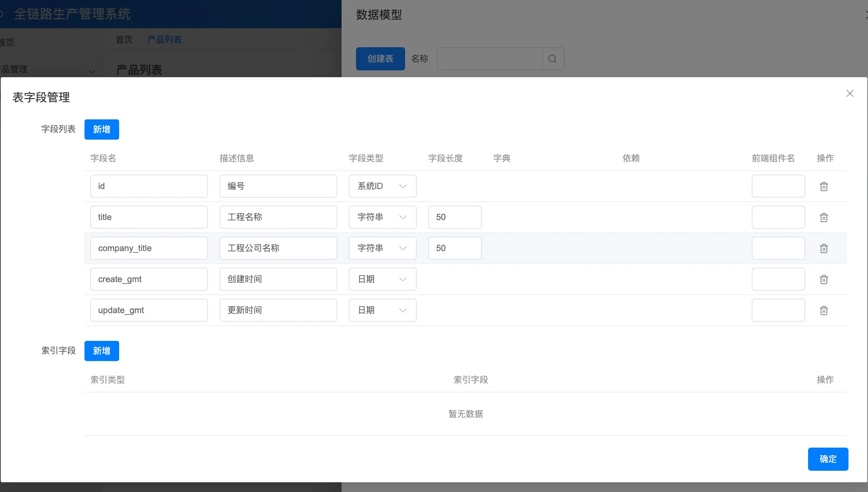Click 前端组件名 input in id row
868x492 pixels.
pyautogui.click(x=778, y=186)
